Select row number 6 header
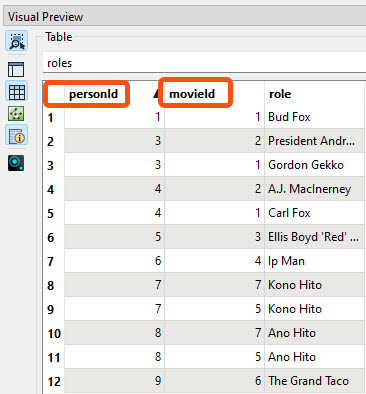This screenshot has width=366, height=394. pyautogui.click(x=51, y=238)
